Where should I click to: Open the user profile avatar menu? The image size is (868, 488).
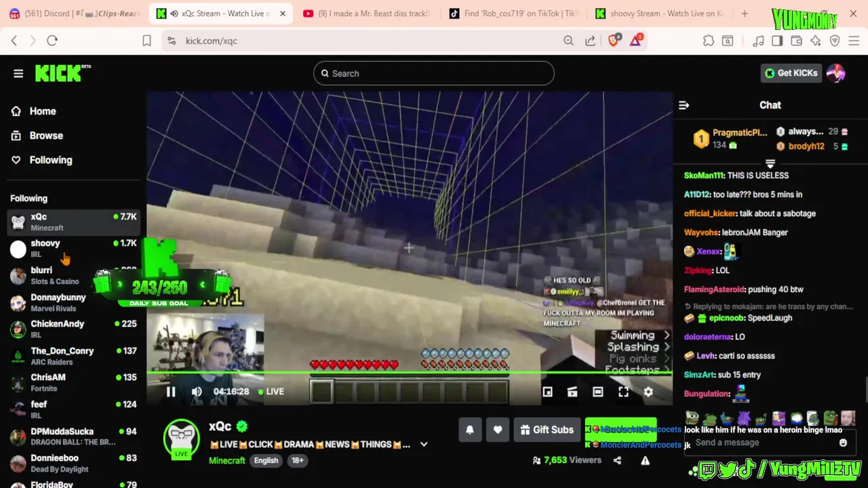pyautogui.click(x=836, y=73)
